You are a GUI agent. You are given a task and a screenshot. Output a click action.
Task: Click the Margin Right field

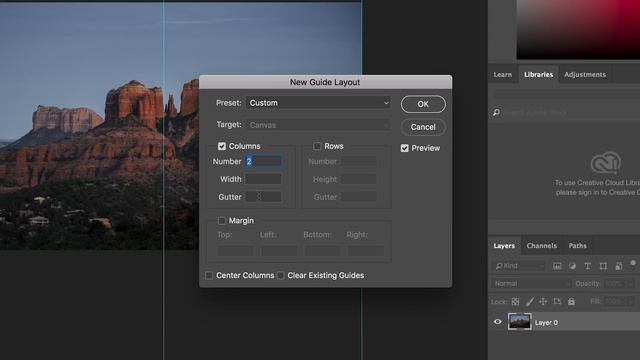coord(366,250)
